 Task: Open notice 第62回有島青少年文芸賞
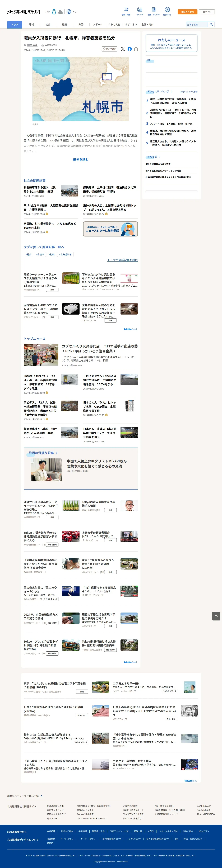pyautogui.click(x=158, y=164)
